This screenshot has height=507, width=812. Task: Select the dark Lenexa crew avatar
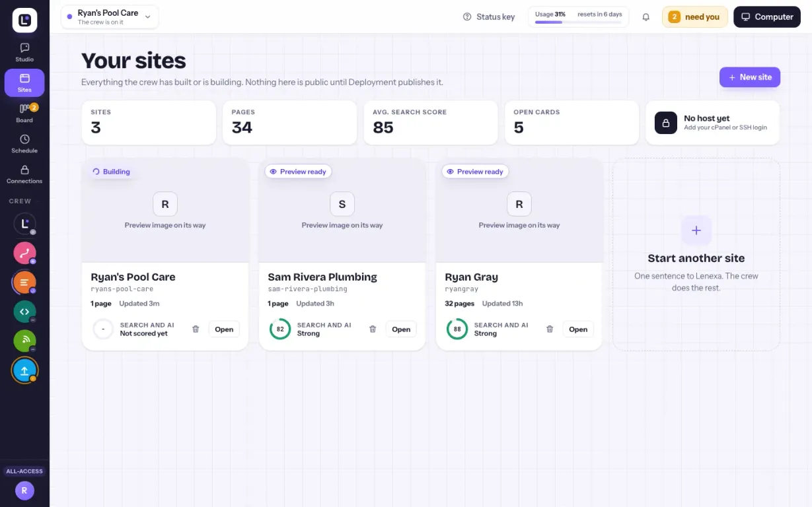tap(24, 224)
